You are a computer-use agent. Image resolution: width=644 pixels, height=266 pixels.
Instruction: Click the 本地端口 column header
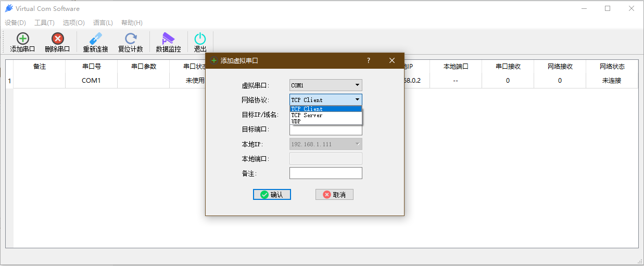point(456,67)
